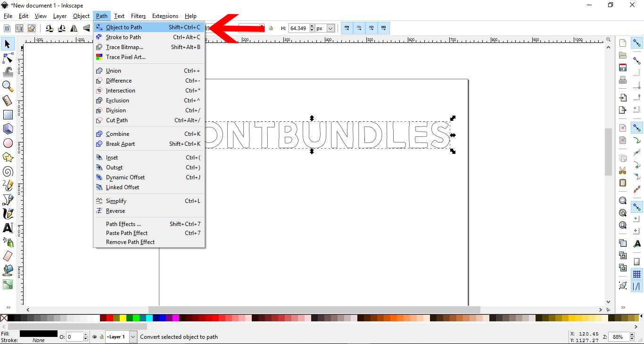Toggle snapping to text anchors and baselines
The width and height of the screenshot is (644, 344).
click(x=637, y=244)
